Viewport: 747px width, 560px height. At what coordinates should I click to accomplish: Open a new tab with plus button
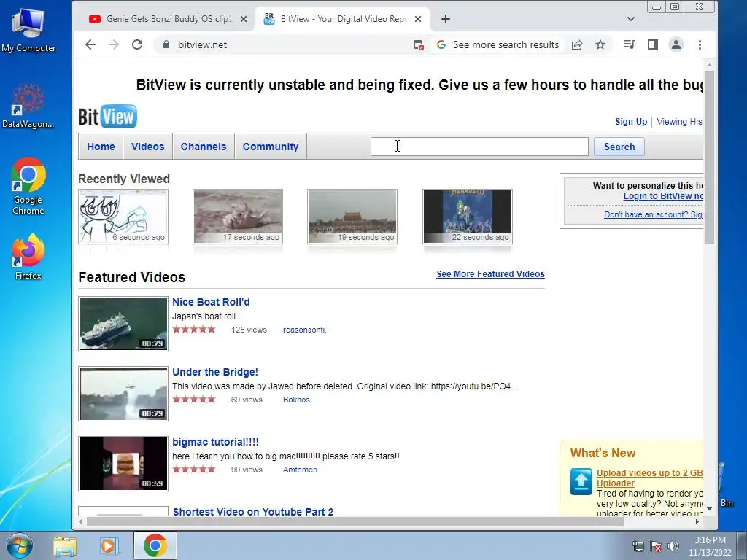click(x=446, y=19)
